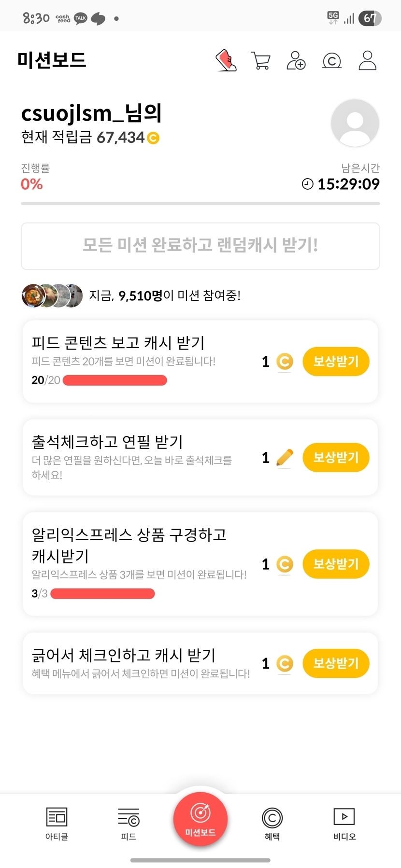Tap the invite friend icon
This screenshot has height=868, width=401.
click(296, 61)
